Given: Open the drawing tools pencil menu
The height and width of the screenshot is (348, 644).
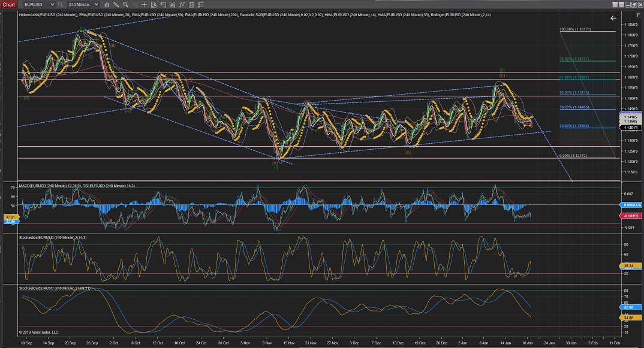Looking at the screenshot, I should (x=116, y=5).
